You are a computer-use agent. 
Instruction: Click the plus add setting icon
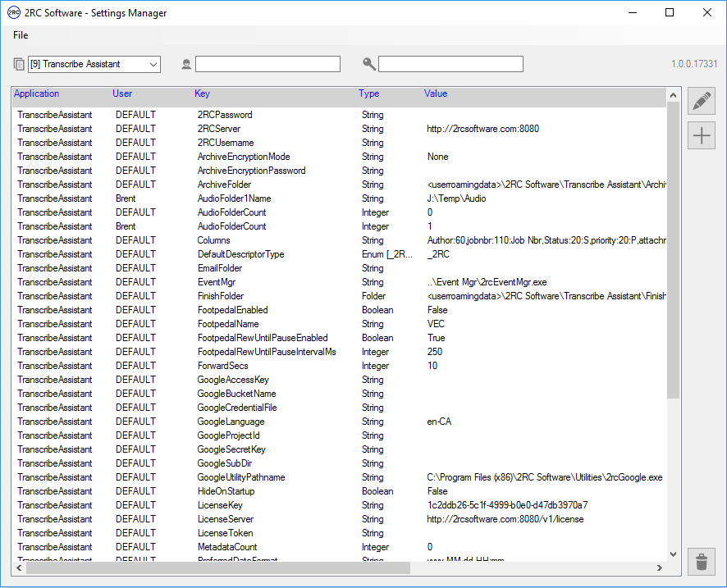pos(702,136)
